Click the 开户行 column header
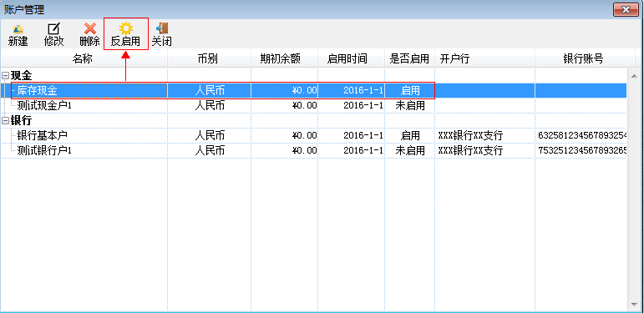The width and height of the screenshot is (644, 313). [485, 59]
